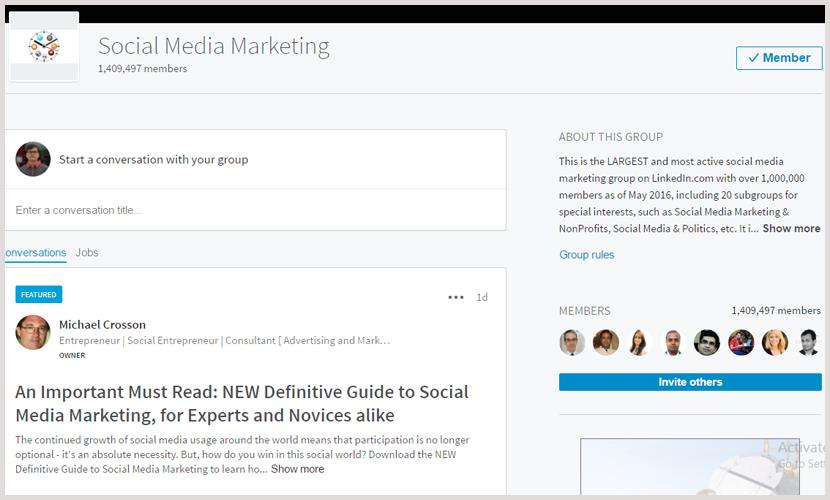
Task: Click the ABOUT THIS GROUP heading
Action: tap(611, 137)
